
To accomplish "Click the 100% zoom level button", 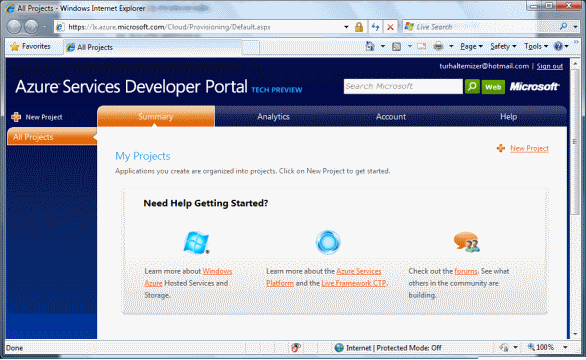I will (541, 348).
